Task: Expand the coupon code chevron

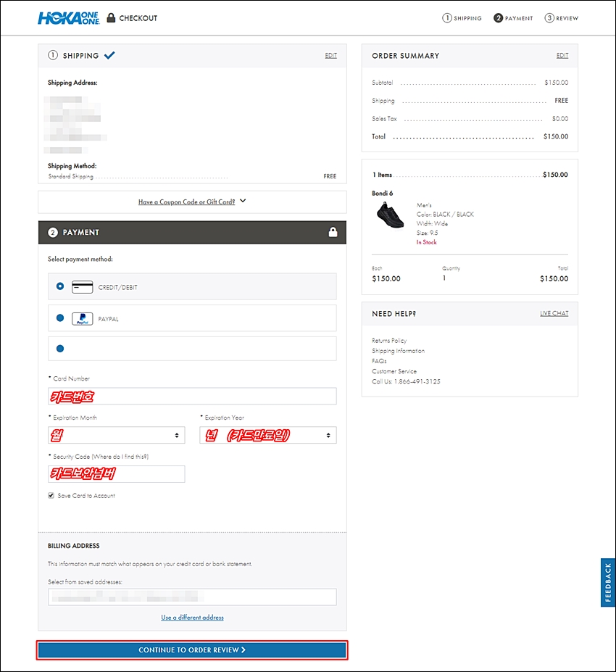Action: click(243, 201)
